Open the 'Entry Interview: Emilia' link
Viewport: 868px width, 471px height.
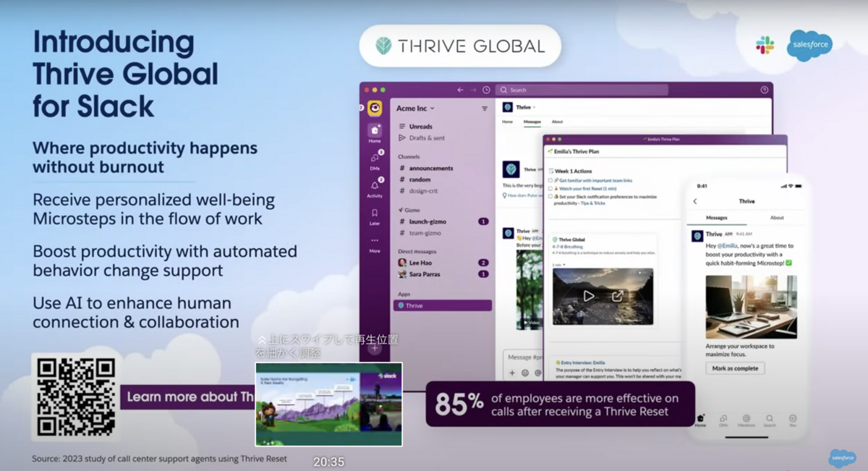[x=583, y=362]
